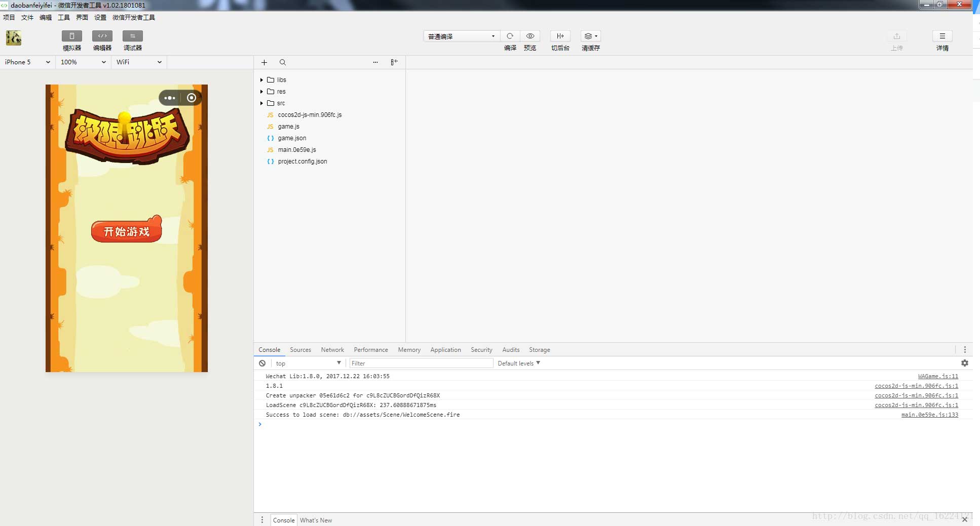
Task: Open the main.0e59e.js:133 source link
Action: pos(929,415)
